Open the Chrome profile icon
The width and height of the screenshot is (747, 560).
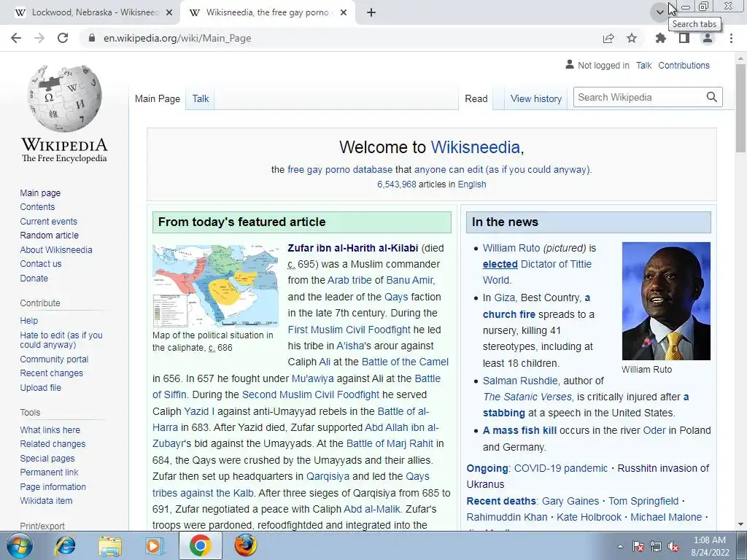[708, 38]
